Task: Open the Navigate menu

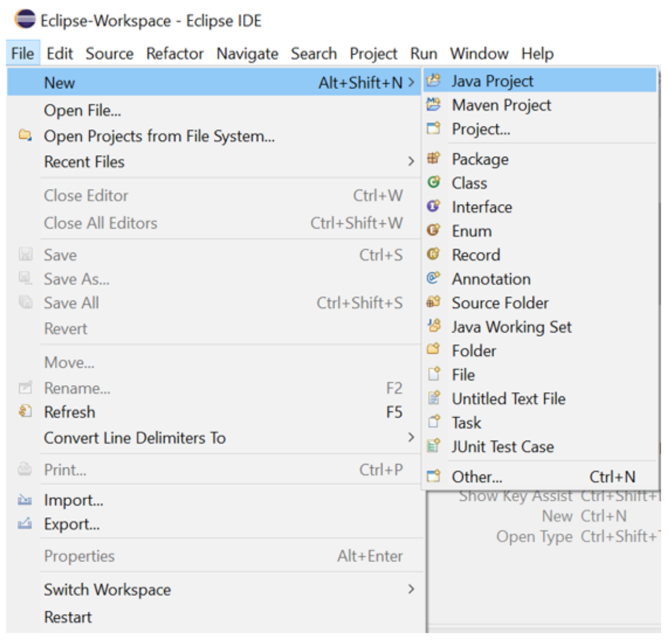Action: pyautogui.click(x=248, y=54)
